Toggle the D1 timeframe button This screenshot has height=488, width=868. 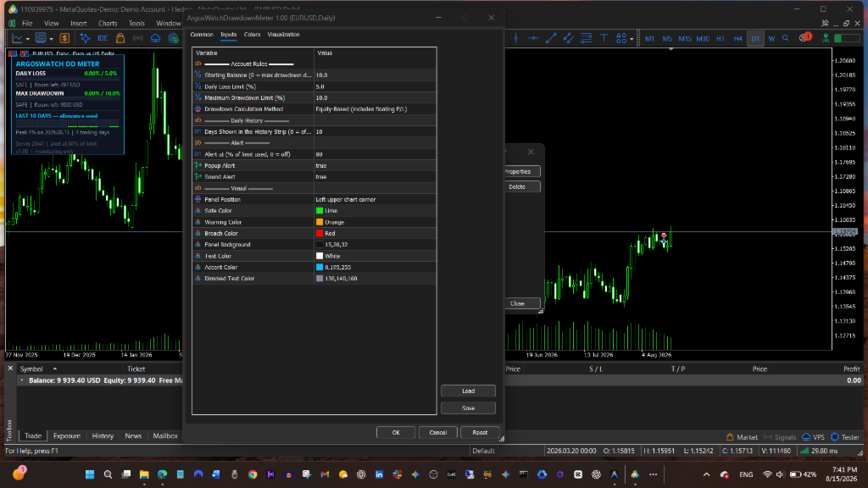coord(755,39)
